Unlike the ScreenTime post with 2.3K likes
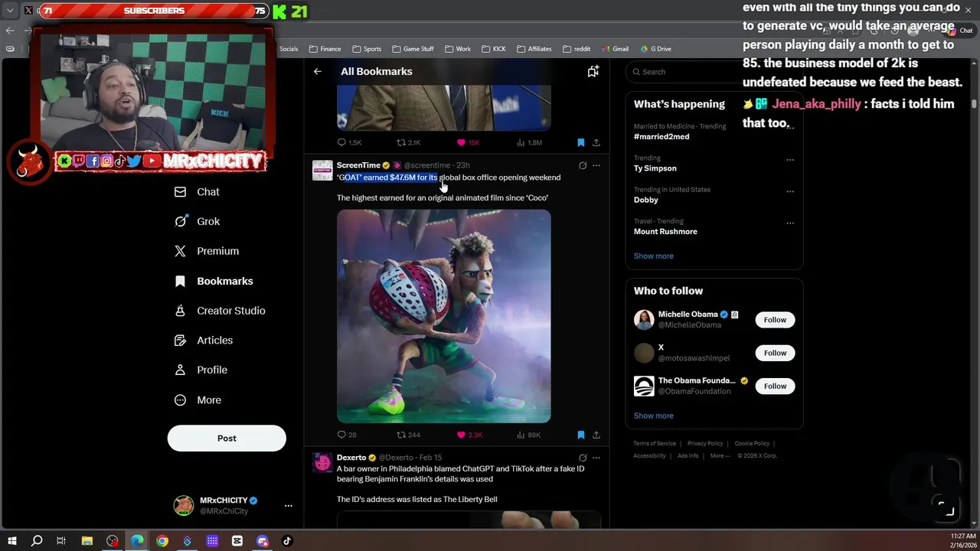 pyautogui.click(x=469, y=435)
